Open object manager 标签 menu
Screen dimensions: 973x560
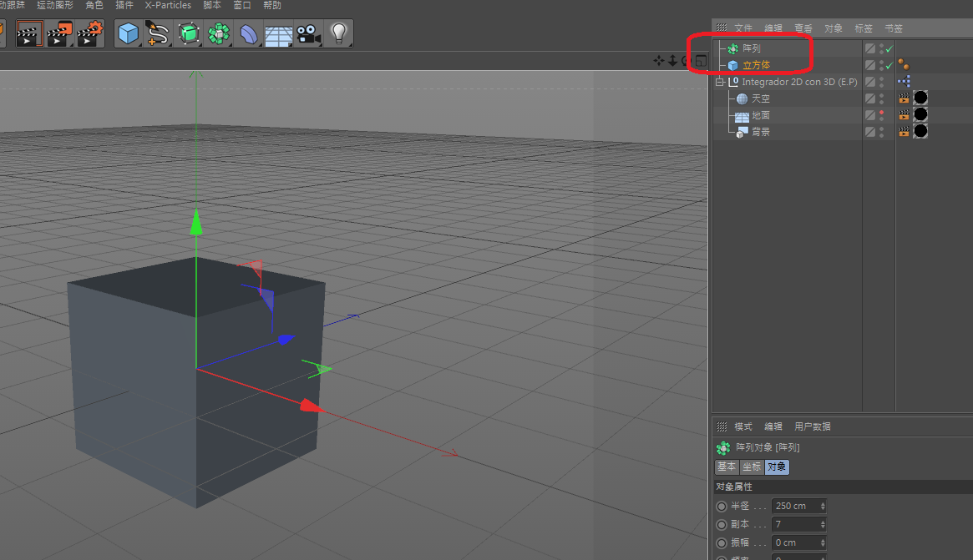[863, 28]
